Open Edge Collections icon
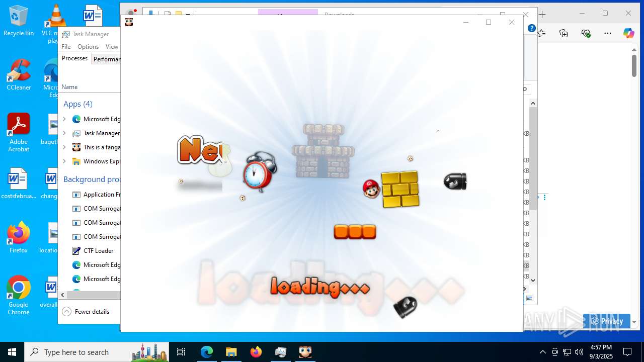Viewport: 644px width, 362px height. [563, 33]
